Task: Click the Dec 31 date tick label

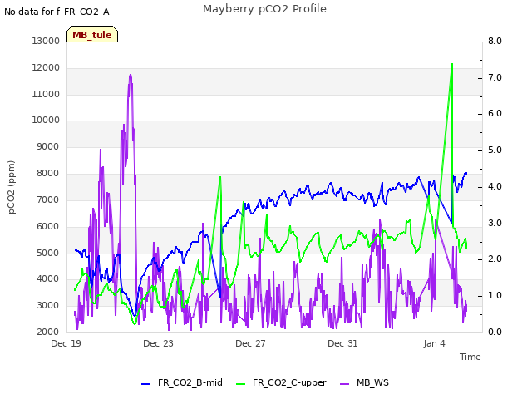Action: tap(342, 343)
